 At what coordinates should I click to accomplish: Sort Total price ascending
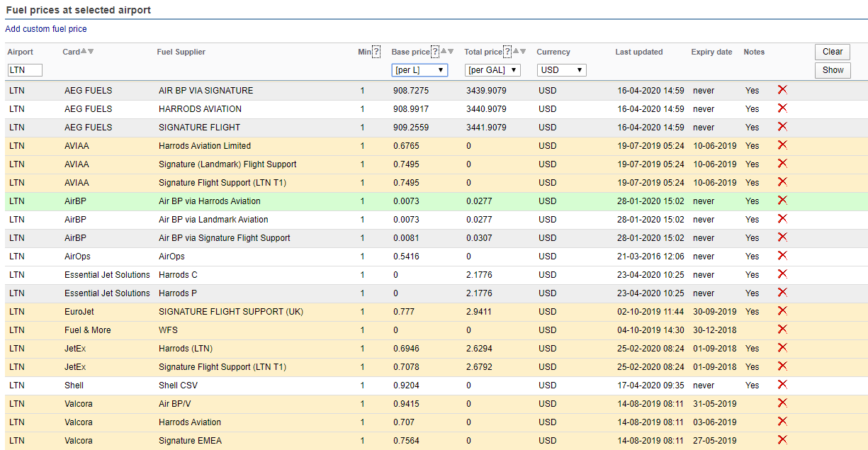[516, 51]
